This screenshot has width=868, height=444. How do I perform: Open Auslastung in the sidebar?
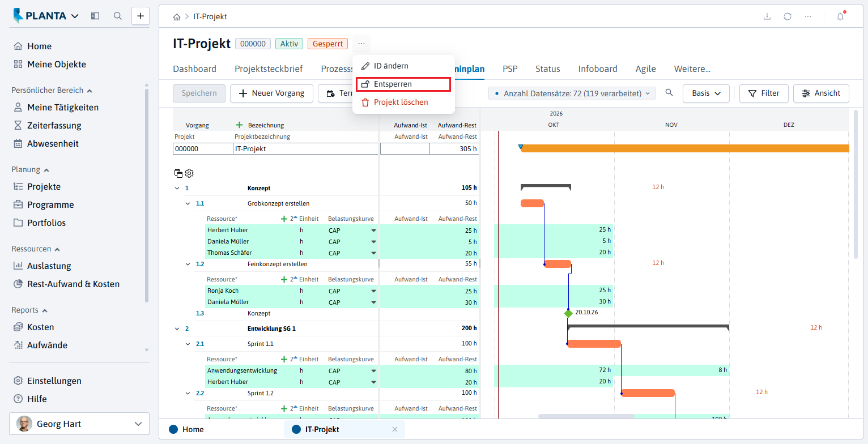[x=49, y=266]
